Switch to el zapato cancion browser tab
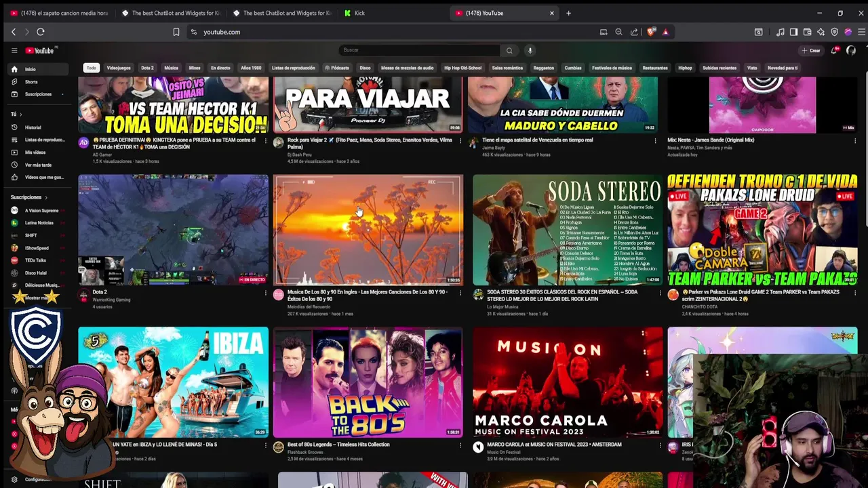The width and height of the screenshot is (868, 488). pyautogui.click(x=58, y=13)
